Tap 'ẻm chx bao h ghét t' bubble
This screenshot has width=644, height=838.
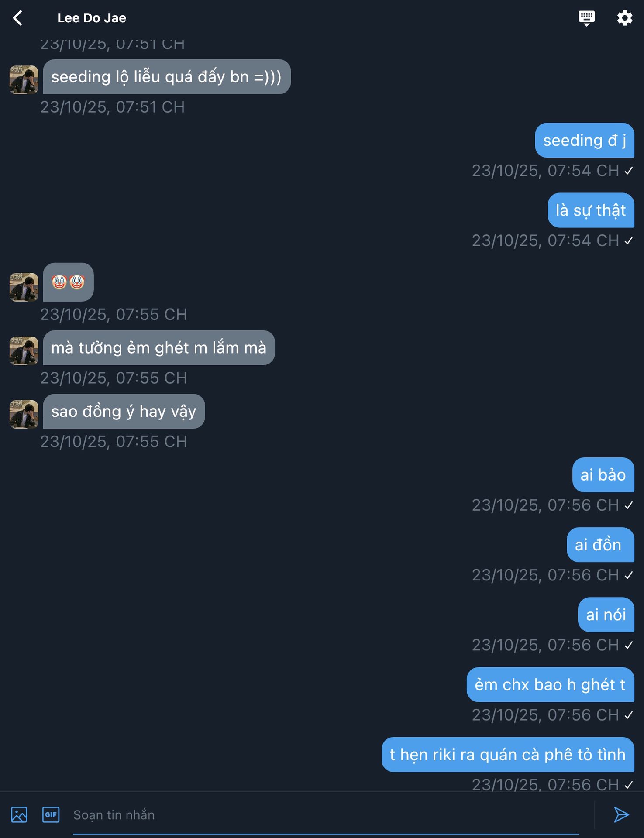point(551,684)
